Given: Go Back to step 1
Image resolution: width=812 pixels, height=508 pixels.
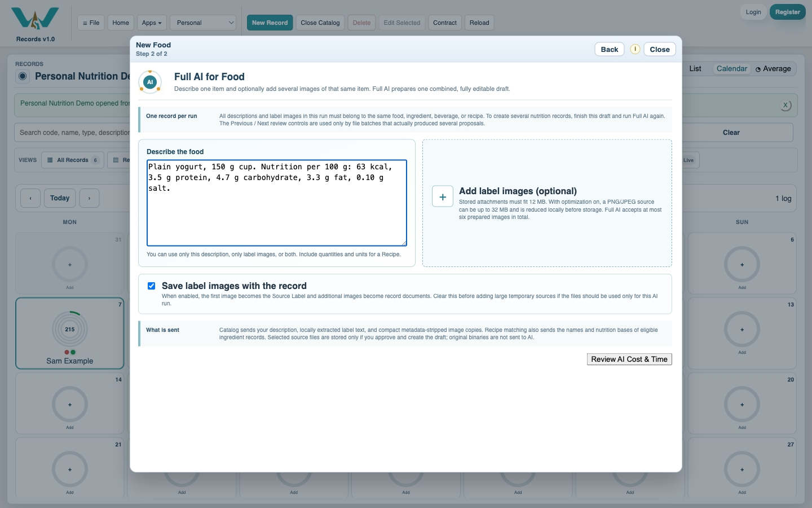Looking at the screenshot, I should click(x=610, y=49).
